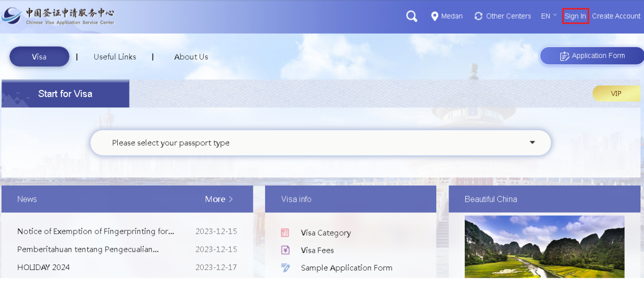Image resolution: width=644 pixels, height=300 pixels.
Task: Click the Visa Category icon
Action: tap(285, 233)
